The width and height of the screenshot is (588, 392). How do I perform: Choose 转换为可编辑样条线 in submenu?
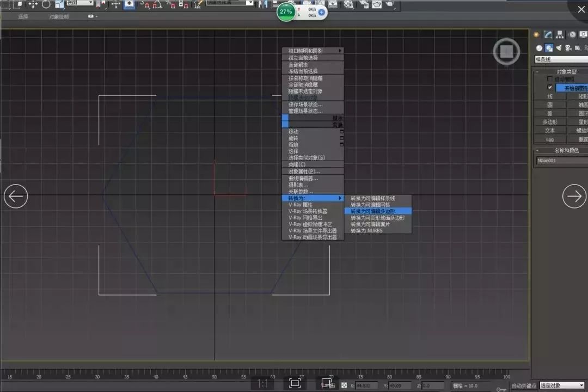click(x=378, y=198)
